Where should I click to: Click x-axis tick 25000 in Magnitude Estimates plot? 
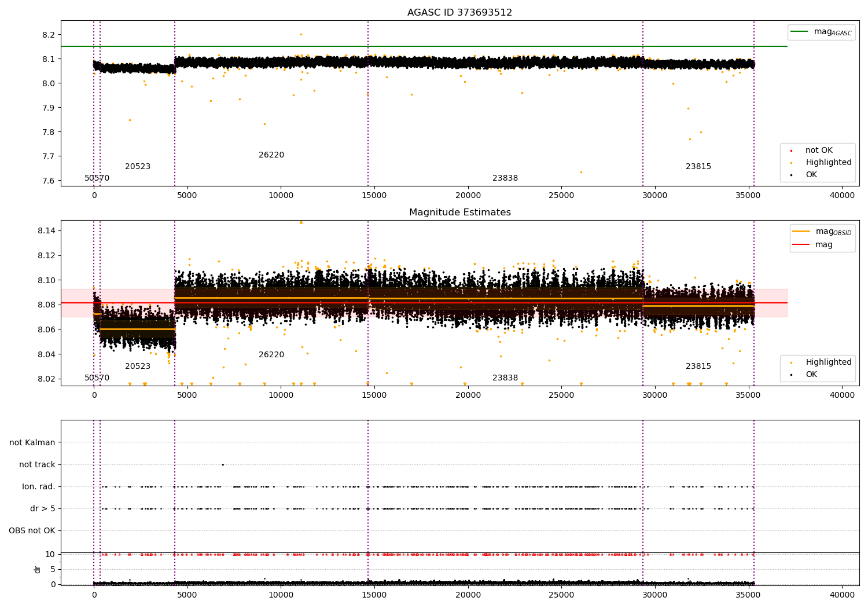pyautogui.click(x=561, y=395)
